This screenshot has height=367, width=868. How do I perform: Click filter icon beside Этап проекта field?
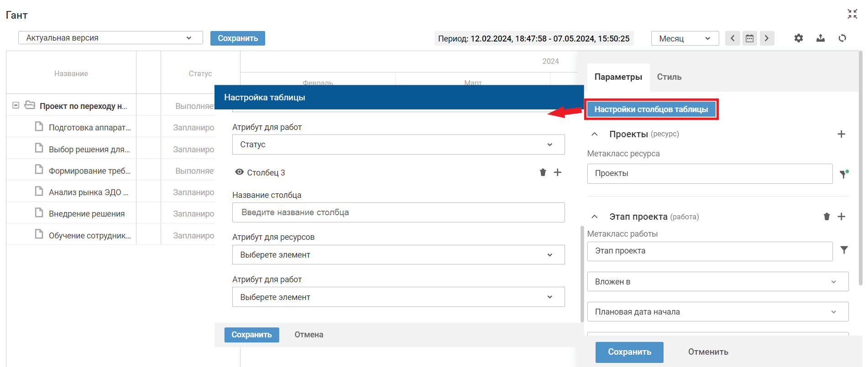844,250
